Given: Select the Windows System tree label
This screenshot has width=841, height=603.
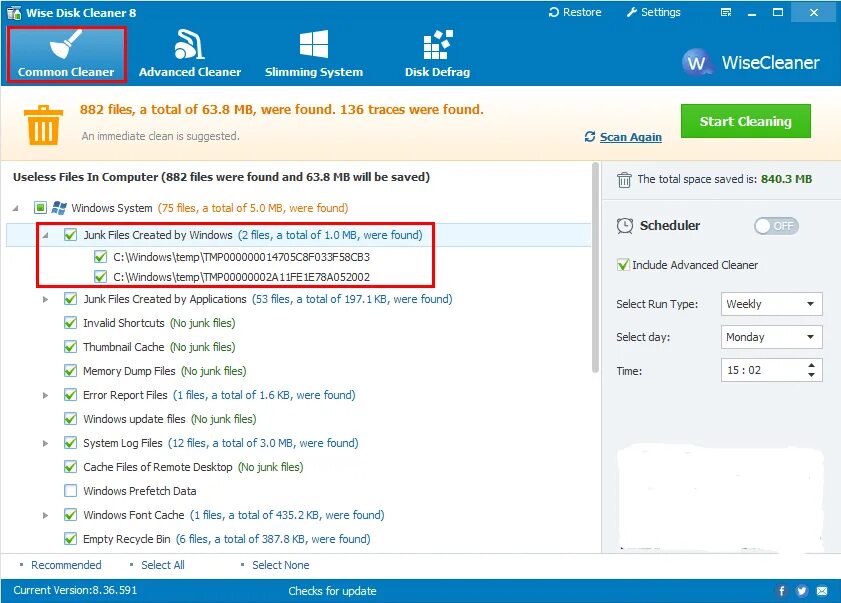Looking at the screenshot, I should 112,208.
